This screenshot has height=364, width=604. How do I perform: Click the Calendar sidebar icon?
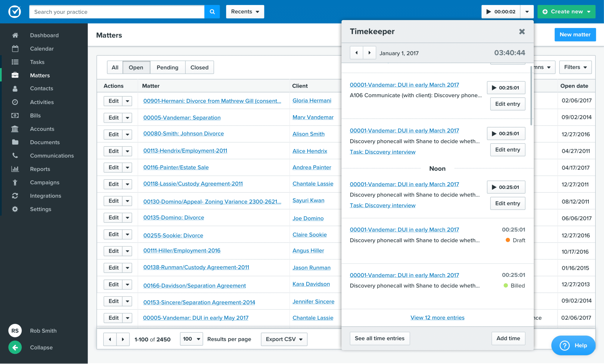coord(15,48)
